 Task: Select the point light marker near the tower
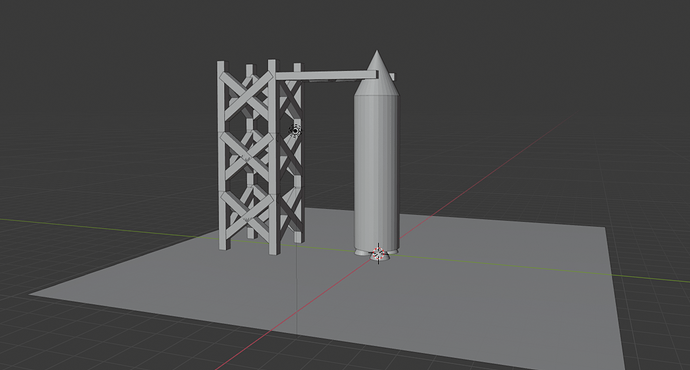[295, 130]
